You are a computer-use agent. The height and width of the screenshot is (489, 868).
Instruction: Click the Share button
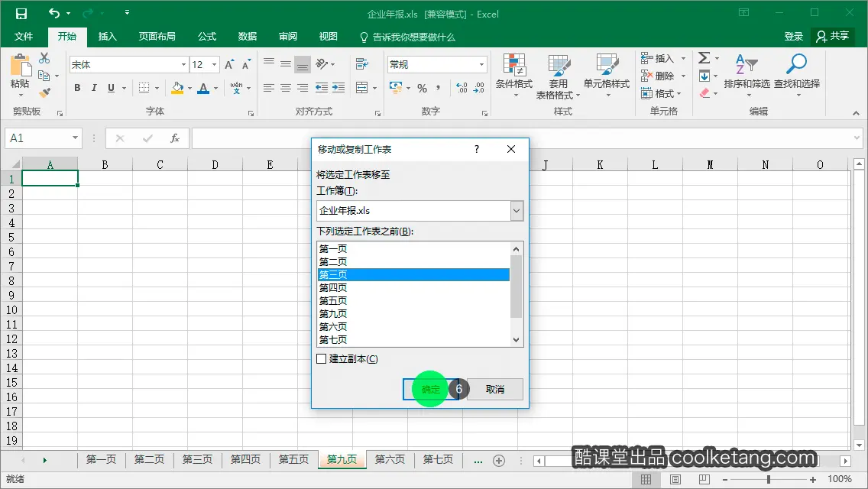click(x=833, y=37)
